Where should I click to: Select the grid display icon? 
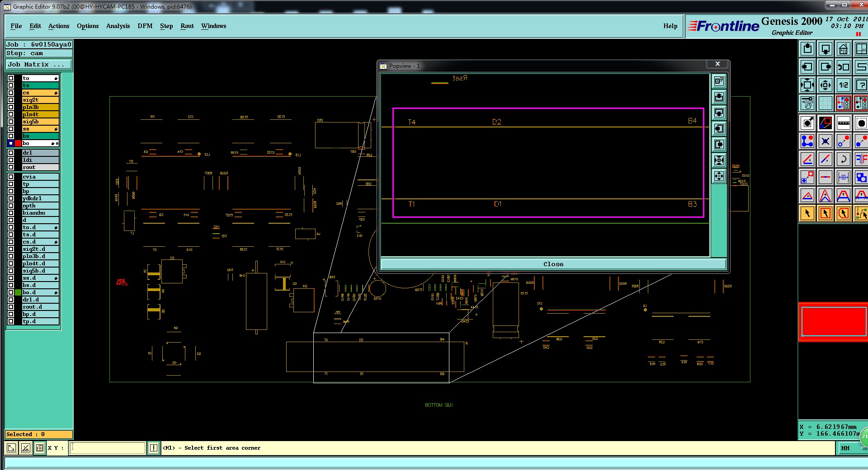point(825,103)
